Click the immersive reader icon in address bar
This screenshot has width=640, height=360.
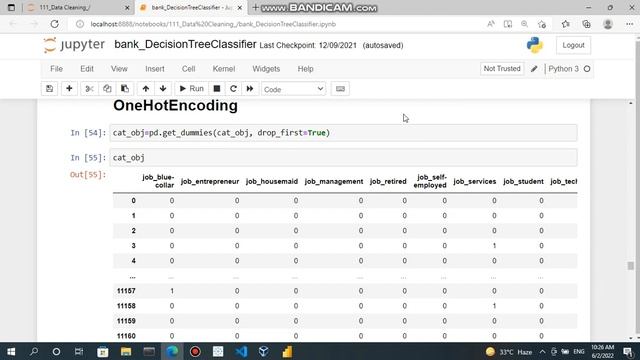click(x=508, y=24)
